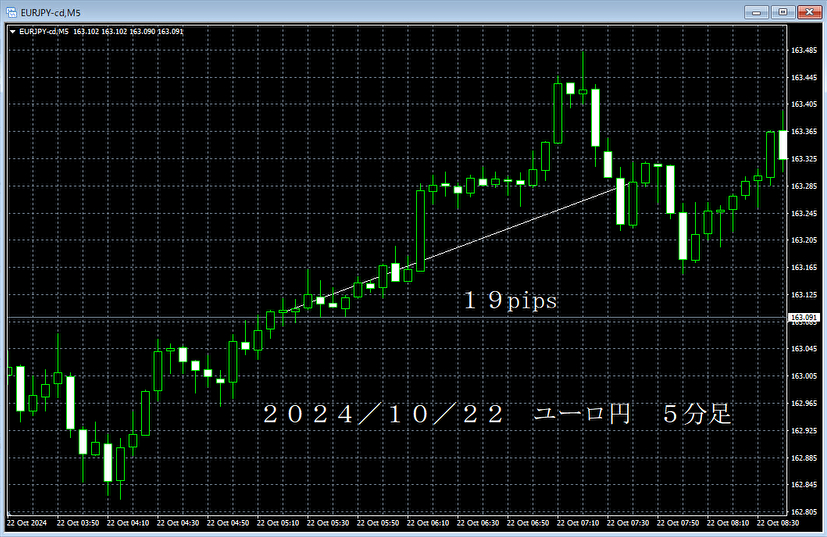Click the 163.285 price scale label
Viewport: 827px width, 537px height.
click(804, 186)
